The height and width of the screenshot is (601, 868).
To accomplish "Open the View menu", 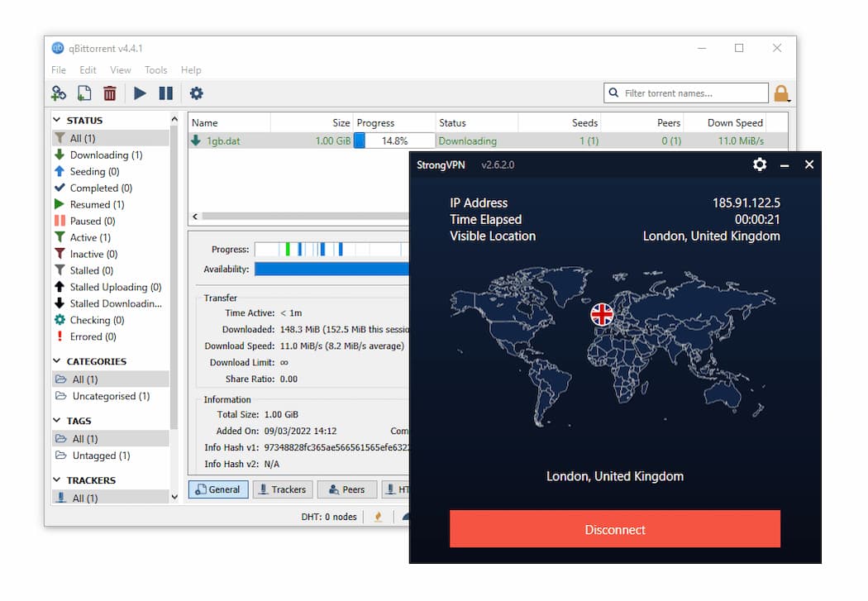I will click(120, 69).
